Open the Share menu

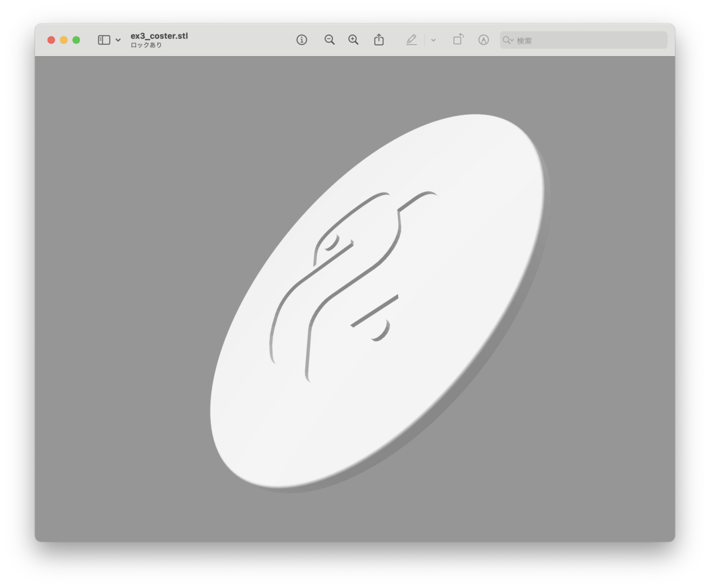pyautogui.click(x=379, y=40)
